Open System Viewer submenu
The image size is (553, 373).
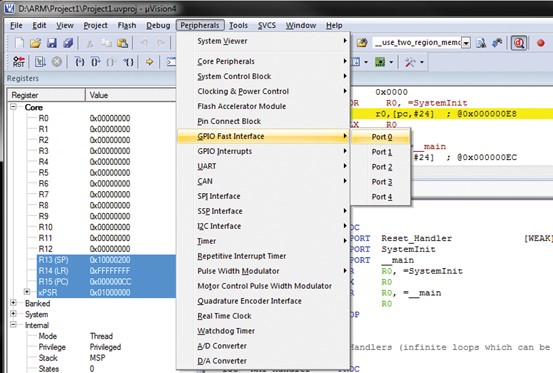click(x=263, y=41)
